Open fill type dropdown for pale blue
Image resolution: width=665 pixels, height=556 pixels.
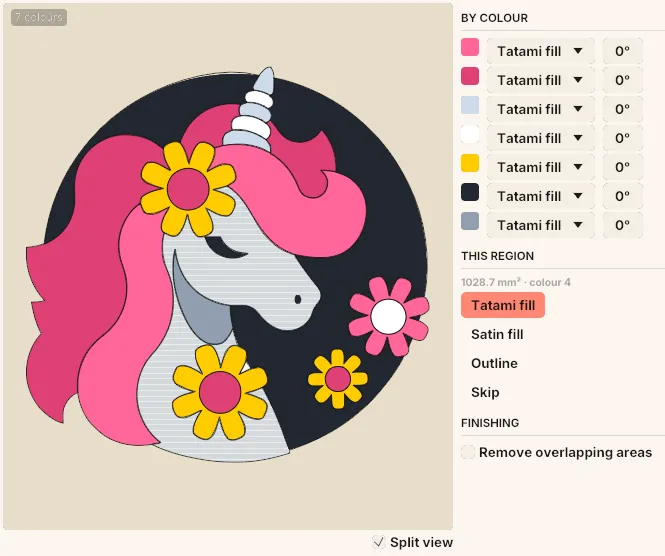point(540,109)
